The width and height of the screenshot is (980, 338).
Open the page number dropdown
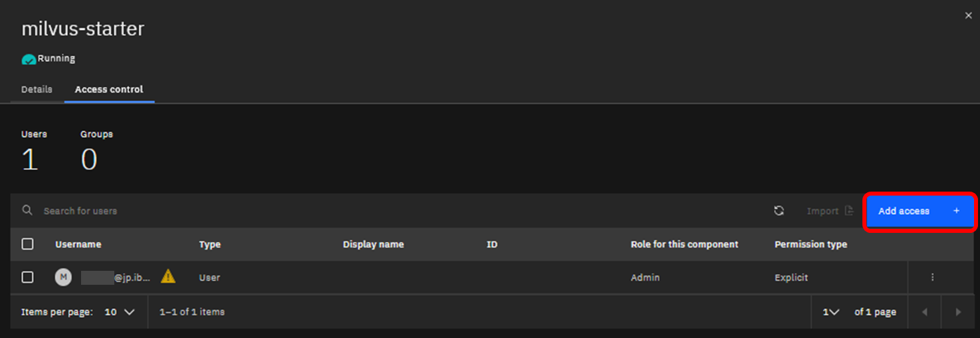coord(831,312)
